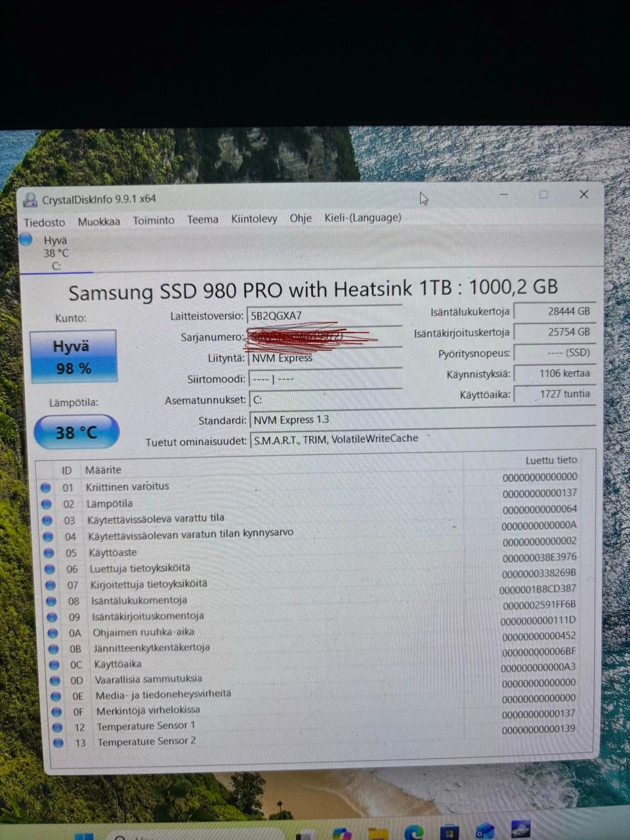Image resolution: width=630 pixels, height=840 pixels.
Task: Click the Laitteistoversio field showing 5B2QGXA7
Action: pyautogui.click(x=325, y=315)
